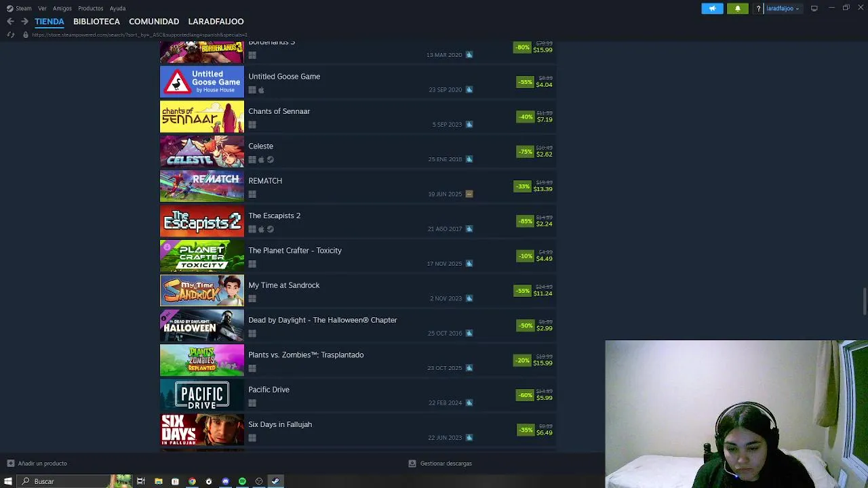Open File Explorer from the taskbar
Screen dimensions: 868x488
point(159,481)
